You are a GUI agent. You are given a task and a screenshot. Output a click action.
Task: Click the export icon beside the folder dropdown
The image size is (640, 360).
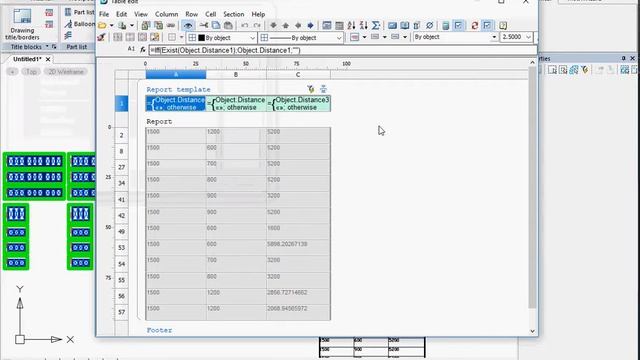click(122, 26)
